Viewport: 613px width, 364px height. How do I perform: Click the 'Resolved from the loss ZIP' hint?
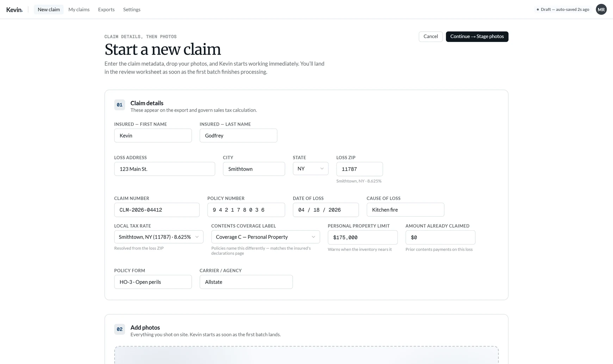click(139, 248)
